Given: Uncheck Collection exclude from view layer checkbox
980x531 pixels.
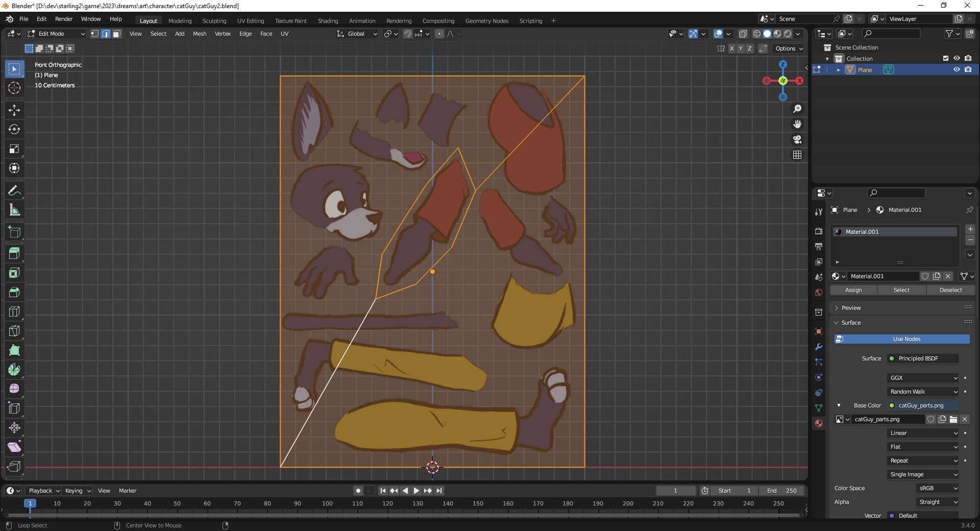Looking at the screenshot, I should [945, 59].
